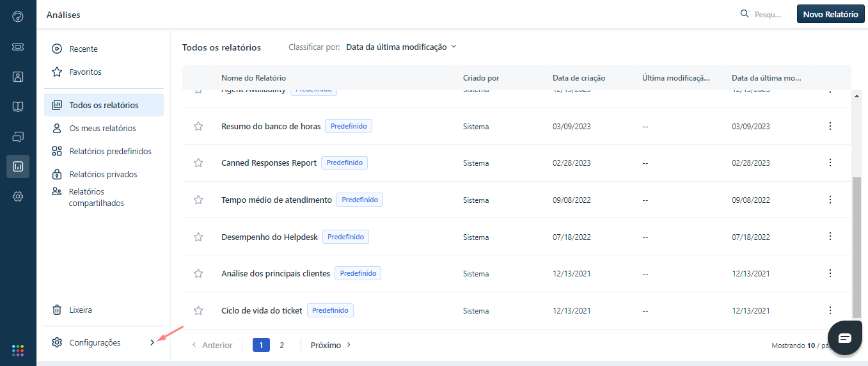Image resolution: width=868 pixels, height=366 pixels.
Task: Open the Resumo do banco de horas report
Action: pos(271,126)
